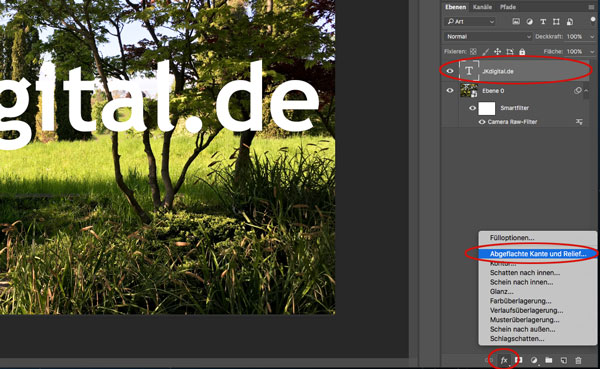The width and height of the screenshot is (600, 369).
Task: Open the layer filter type dropdown 'Art'
Action: [470, 21]
